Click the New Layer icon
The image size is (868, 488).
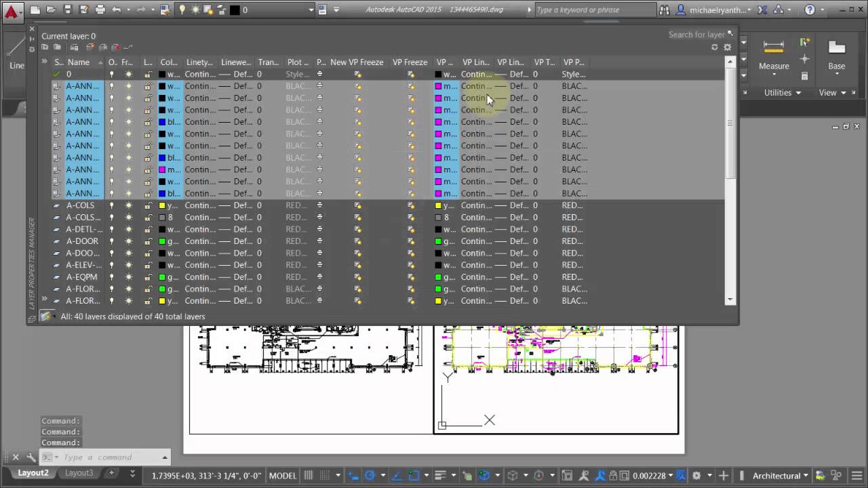point(90,47)
